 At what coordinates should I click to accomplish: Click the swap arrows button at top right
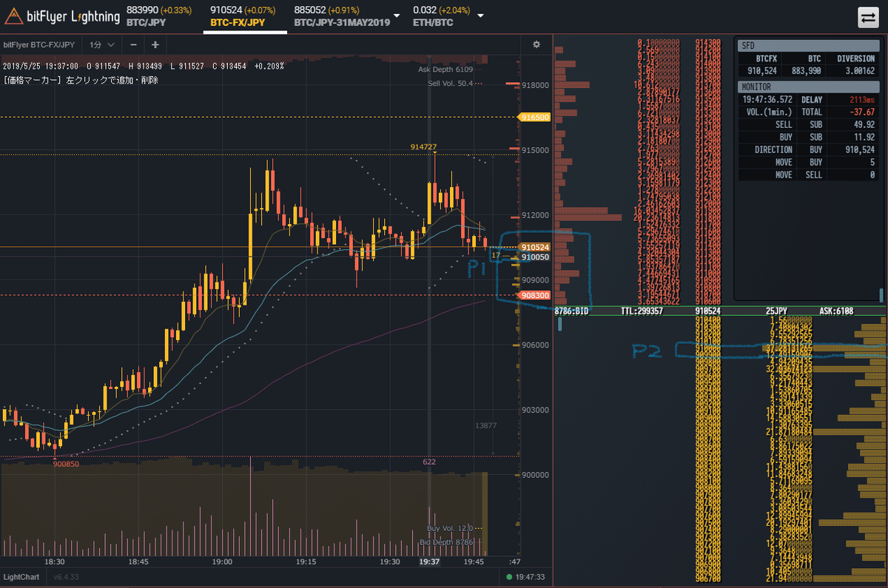(867, 17)
